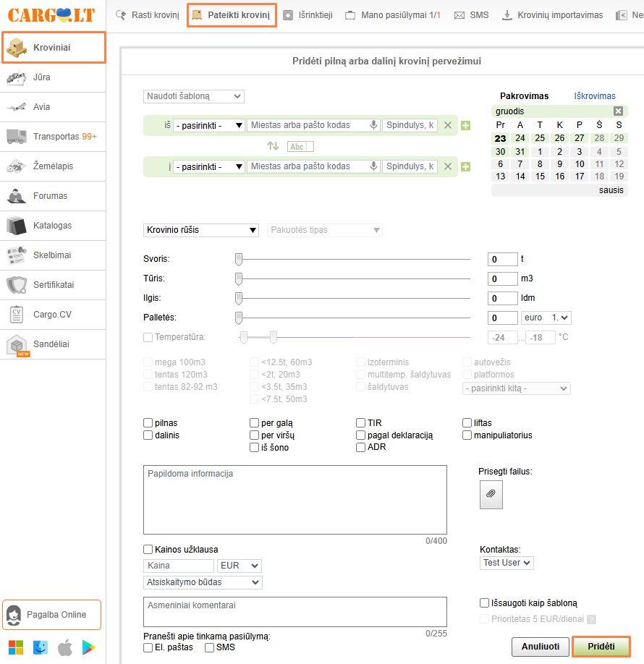Open Pagalba Online support chat

51,615
